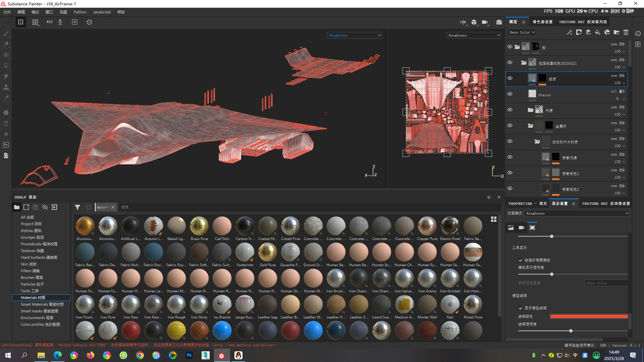The width and height of the screenshot is (644, 362).
Task: Click the delete layer trash icon
Action: (x=626, y=32)
